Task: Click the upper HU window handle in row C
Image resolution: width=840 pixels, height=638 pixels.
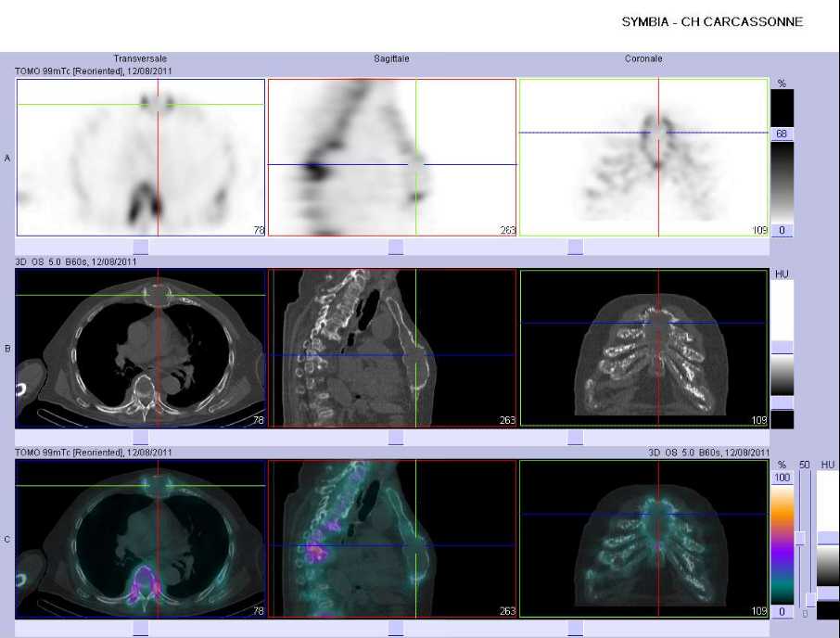Action: [x=828, y=539]
